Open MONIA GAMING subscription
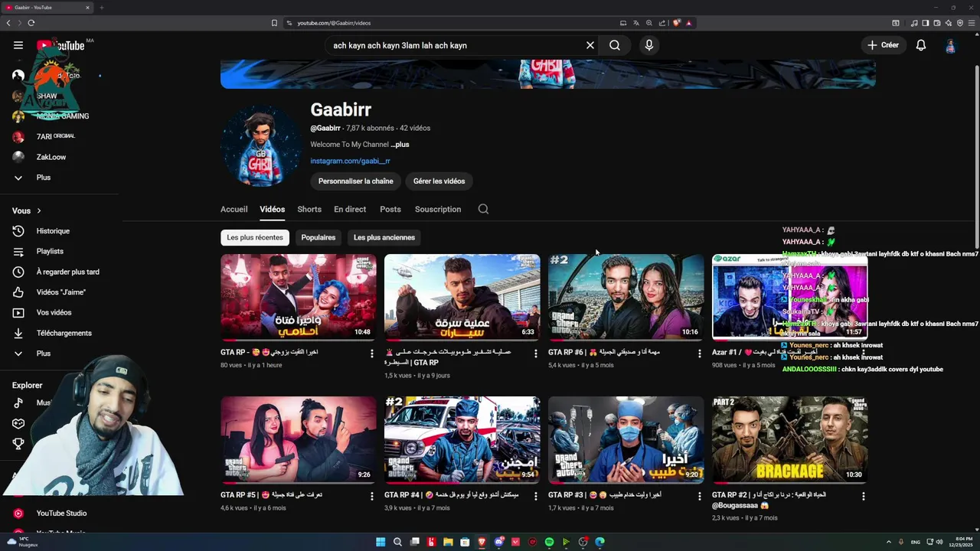Screen dimensions: 980x551 point(60,116)
